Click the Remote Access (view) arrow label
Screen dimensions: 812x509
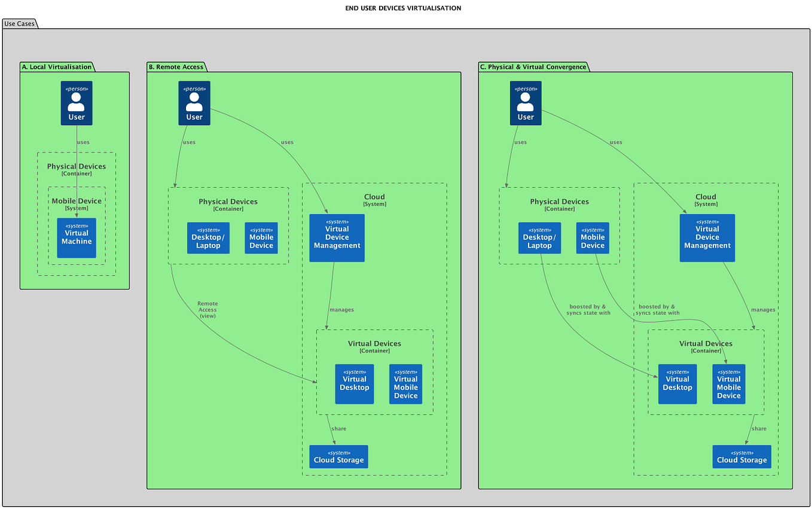click(207, 309)
